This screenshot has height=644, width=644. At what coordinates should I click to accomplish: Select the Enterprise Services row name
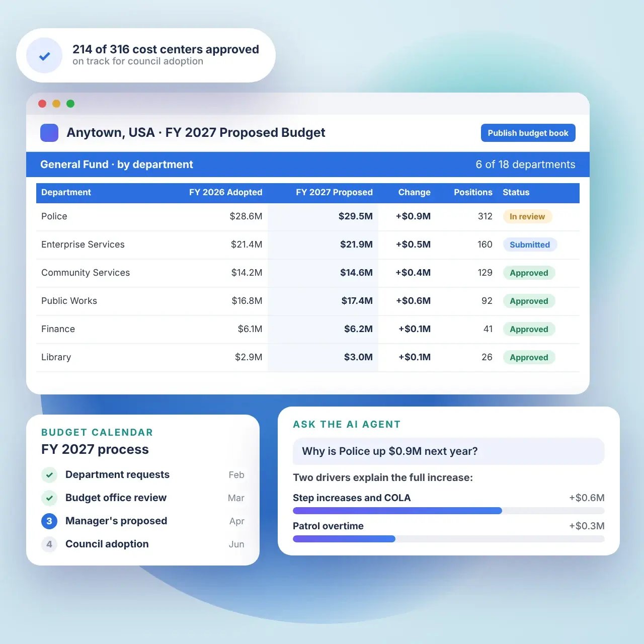point(83,245)
